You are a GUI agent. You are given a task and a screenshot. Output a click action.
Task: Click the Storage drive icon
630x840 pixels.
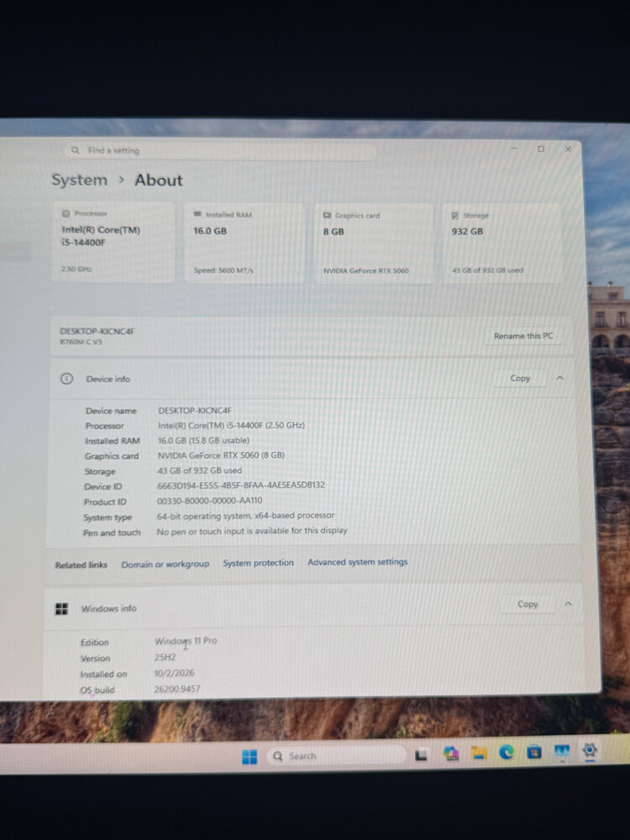[454, 215]
